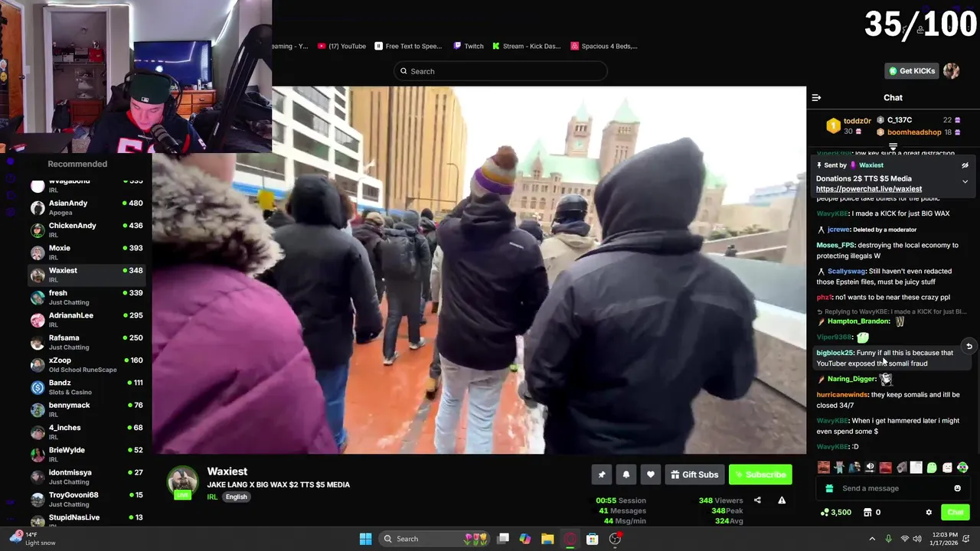Report stream using warning triangle icon

tap(782, 500)
